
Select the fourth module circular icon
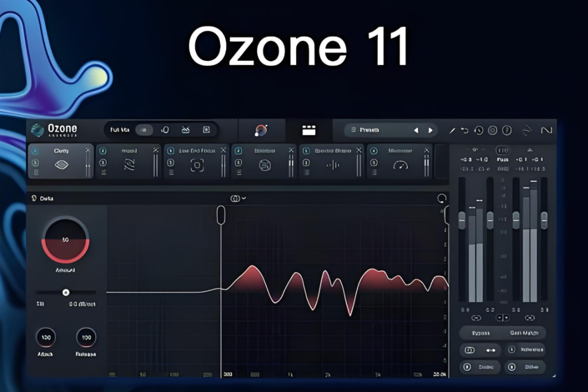265,165
